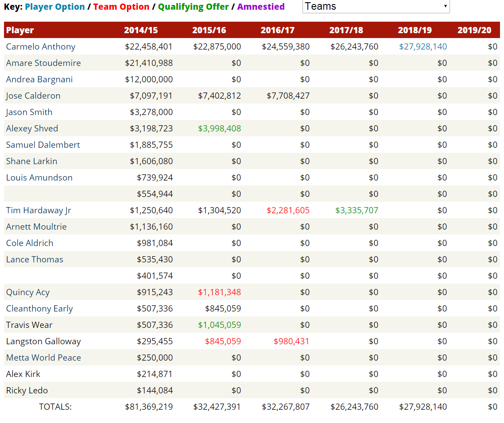Viewport: 504px width, 423px height.
Task: Open the Cleanthony Early link
Action: coord(39,309)
